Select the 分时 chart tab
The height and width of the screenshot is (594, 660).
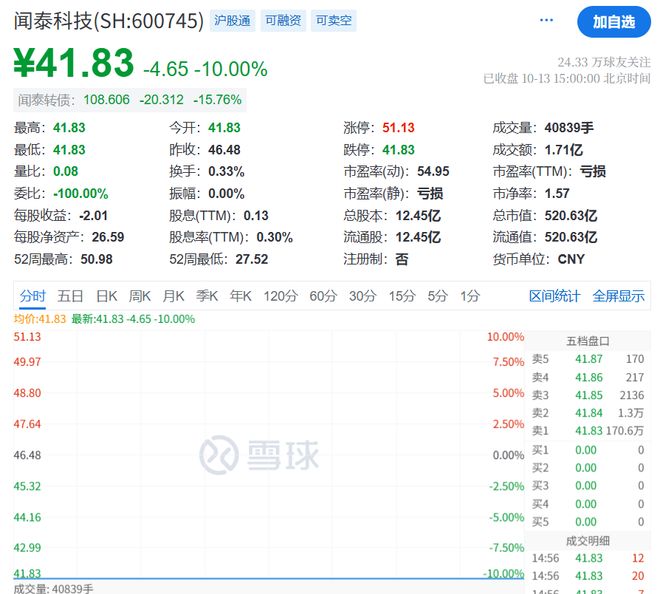pyautogui.click(x=32, y=296)
